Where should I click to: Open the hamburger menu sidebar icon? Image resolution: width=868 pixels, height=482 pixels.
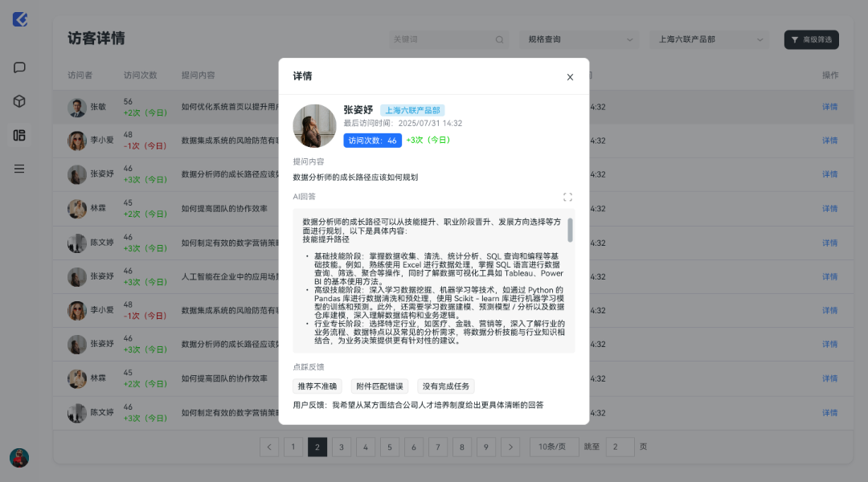tap(19, 169)
